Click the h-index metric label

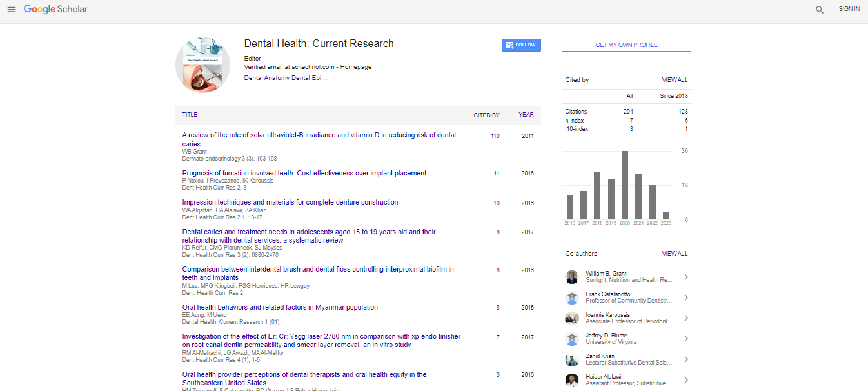pyautogui.click(x=574, y=121)
